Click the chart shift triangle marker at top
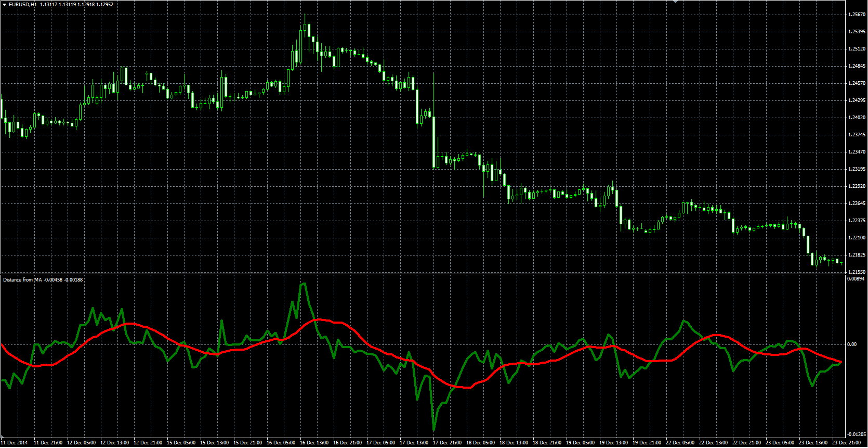The height and width of the screenshot is (448, 868). coord(675,2)
